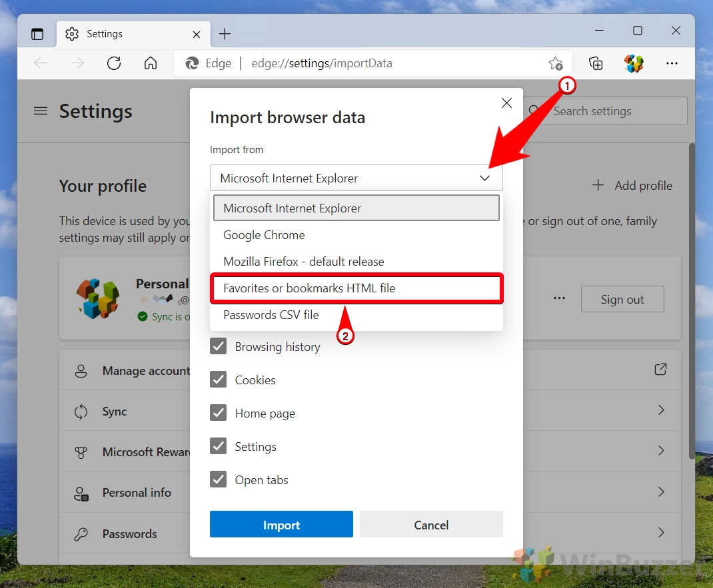This screenshot has width=713, height=588.
Task: Go to the home page icon
Action: (151, 63)
